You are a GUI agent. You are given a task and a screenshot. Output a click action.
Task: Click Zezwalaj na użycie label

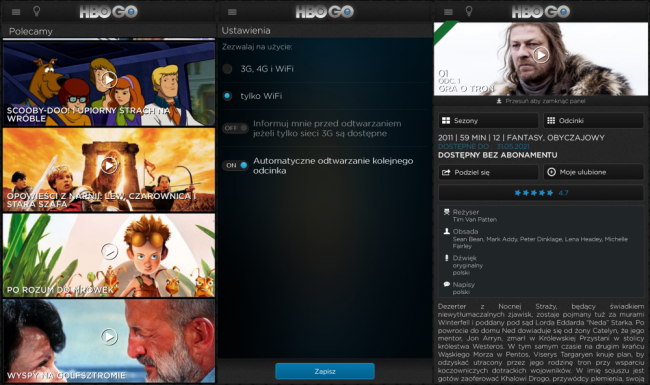(257, 47)
